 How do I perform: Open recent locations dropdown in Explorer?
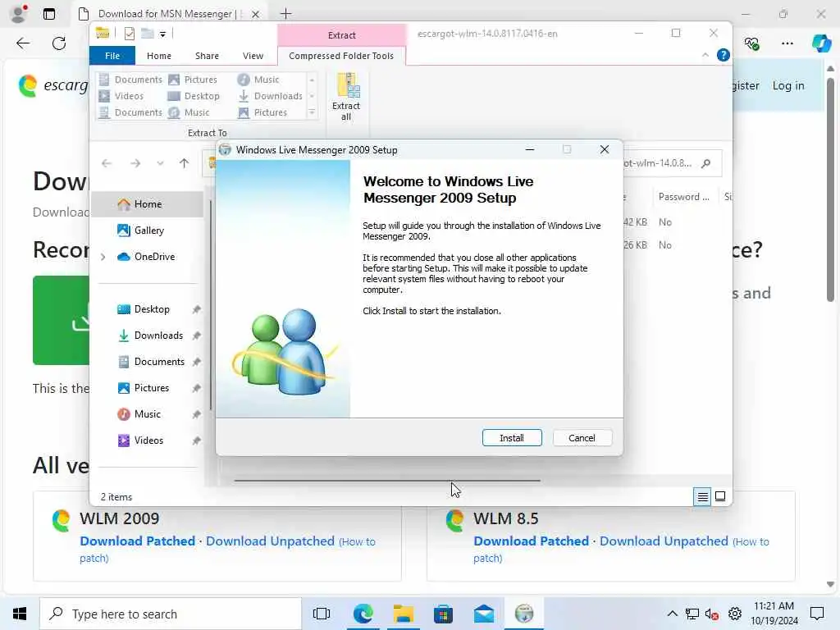pyautogui.click(x=160, y=163)
